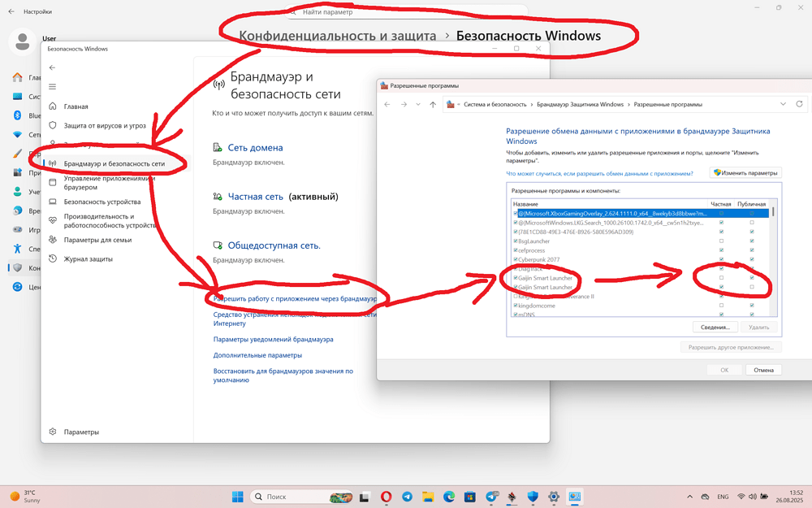Click the Device security laptop icon
812x508 pixels.
52,202
